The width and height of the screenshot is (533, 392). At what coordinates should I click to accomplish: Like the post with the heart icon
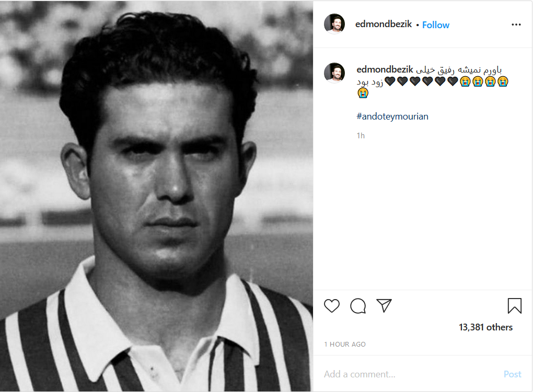click(x=332, y=306)
